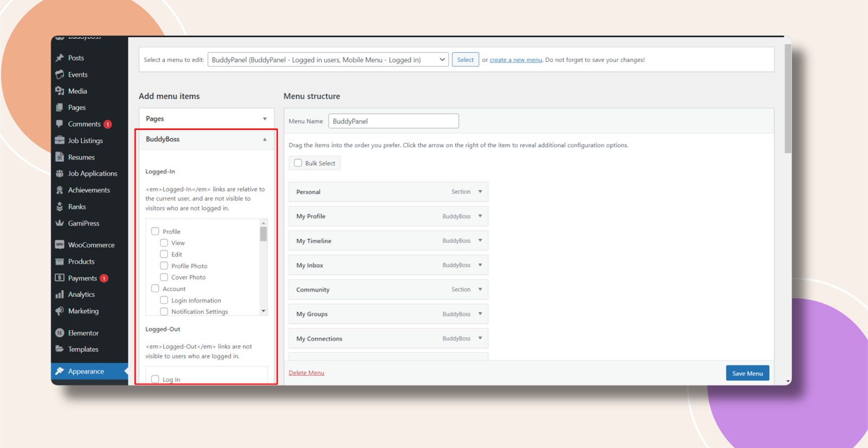The width and height of the screenshot is (868, 448).
Task: Click into the Menu Name field
Action: click(x=393, y=121)
